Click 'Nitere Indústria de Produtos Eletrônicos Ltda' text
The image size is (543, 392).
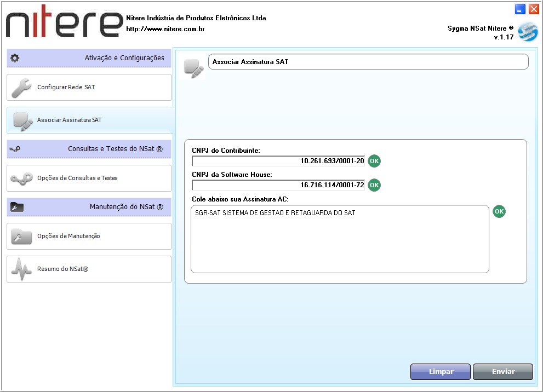pyautogui.click(x=196, y=18)
